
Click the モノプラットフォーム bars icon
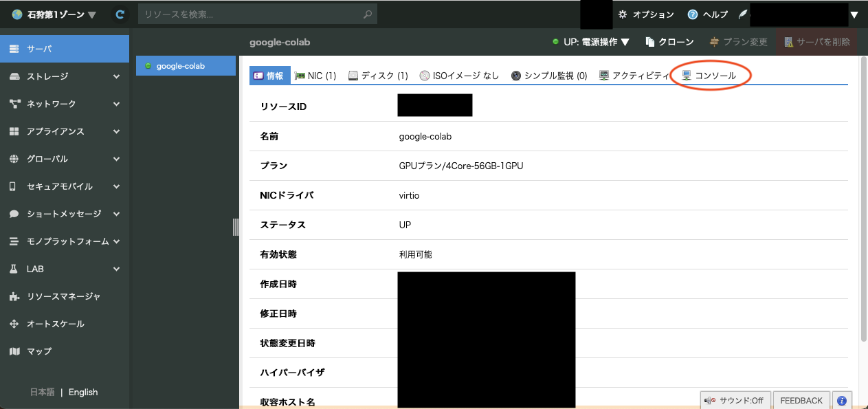tap(14, 241)
